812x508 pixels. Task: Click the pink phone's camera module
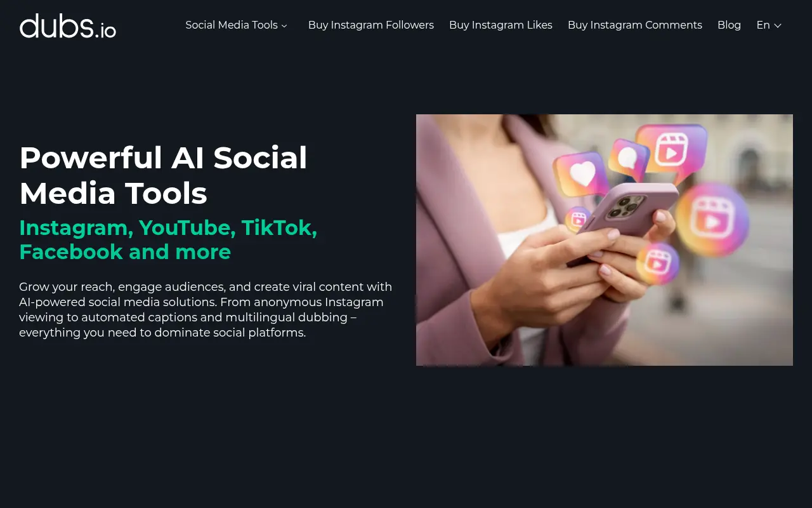point(626,207)
